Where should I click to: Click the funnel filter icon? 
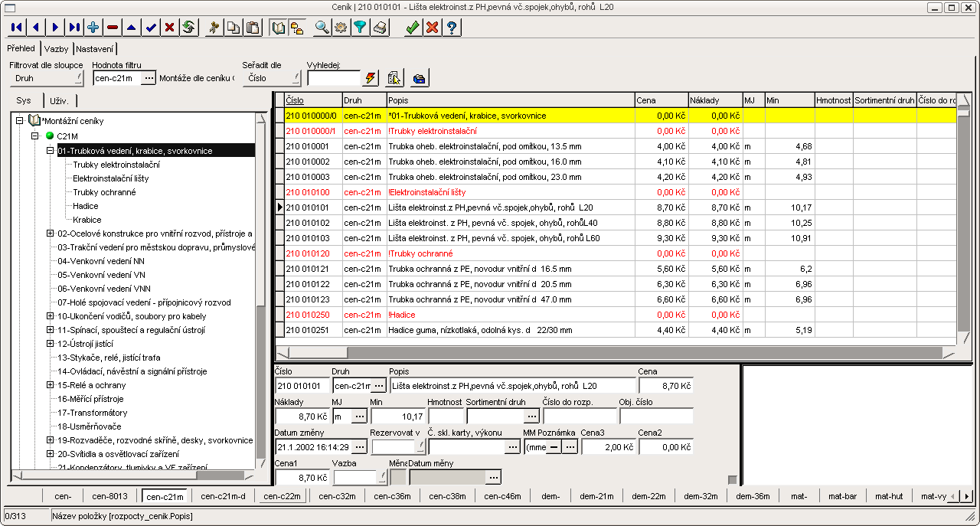click(x=360, y=28)
